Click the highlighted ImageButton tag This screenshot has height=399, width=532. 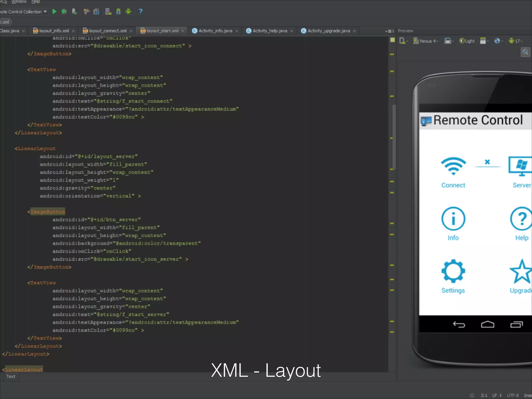(x=48, y=212)
